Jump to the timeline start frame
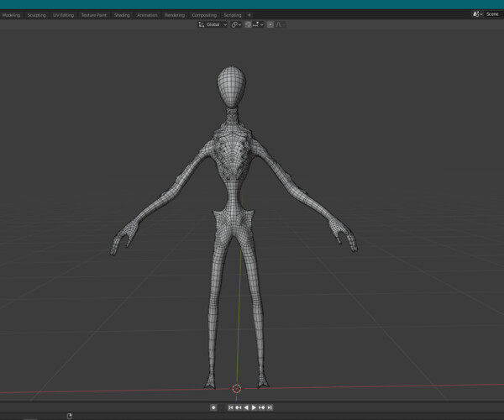Image resolution: width=504 pixels, height=420 pixels. tap(230, 407)
